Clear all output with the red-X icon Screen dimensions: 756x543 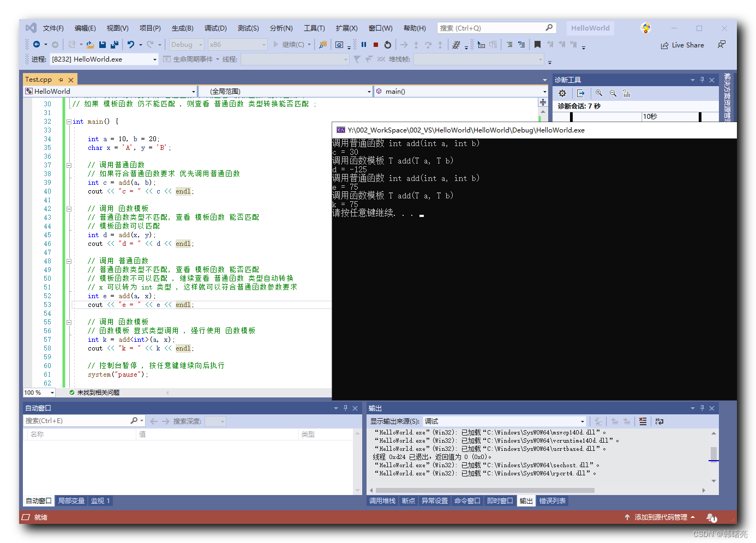pos(643,421)
